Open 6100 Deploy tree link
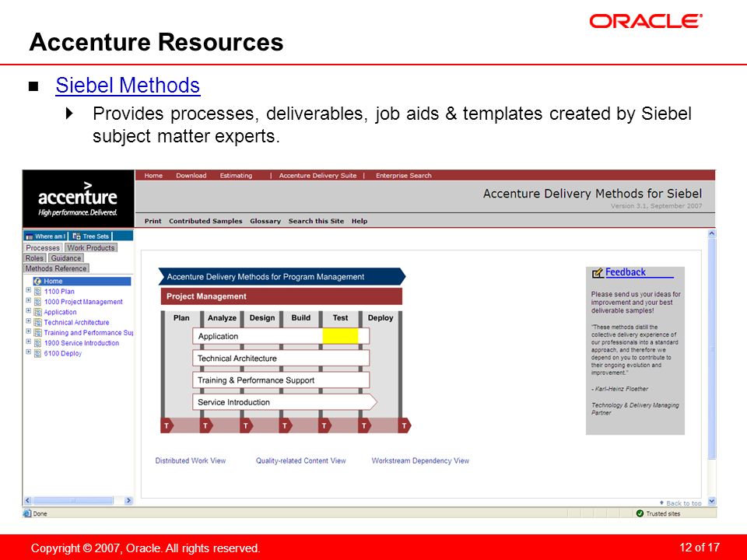Viewport: 747px width, 560px height. (63, 353)
